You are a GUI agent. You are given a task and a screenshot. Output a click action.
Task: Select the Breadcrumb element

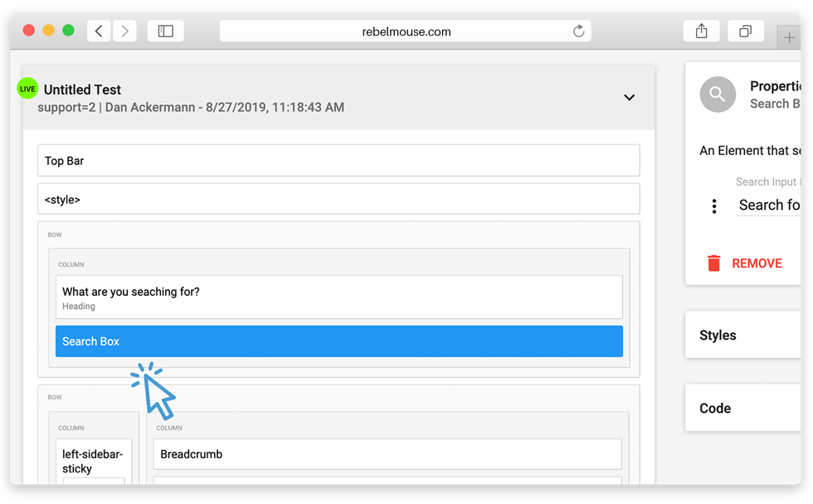(x=387, y=454)
